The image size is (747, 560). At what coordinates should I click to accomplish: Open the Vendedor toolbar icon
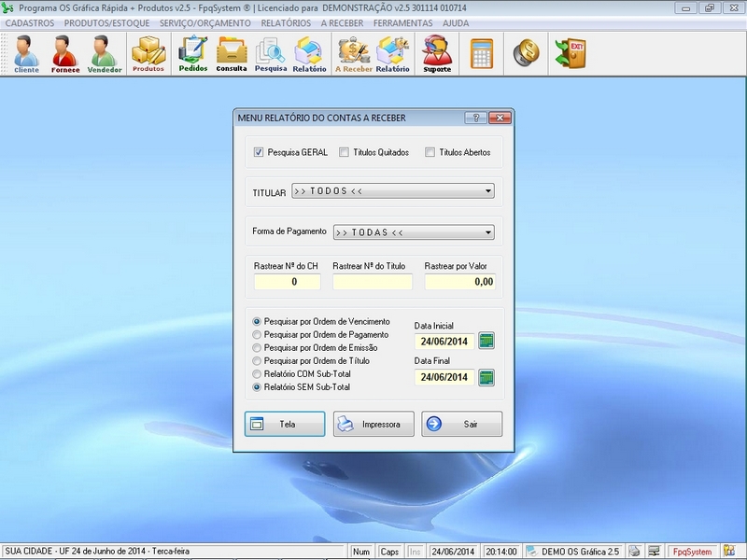105,54
